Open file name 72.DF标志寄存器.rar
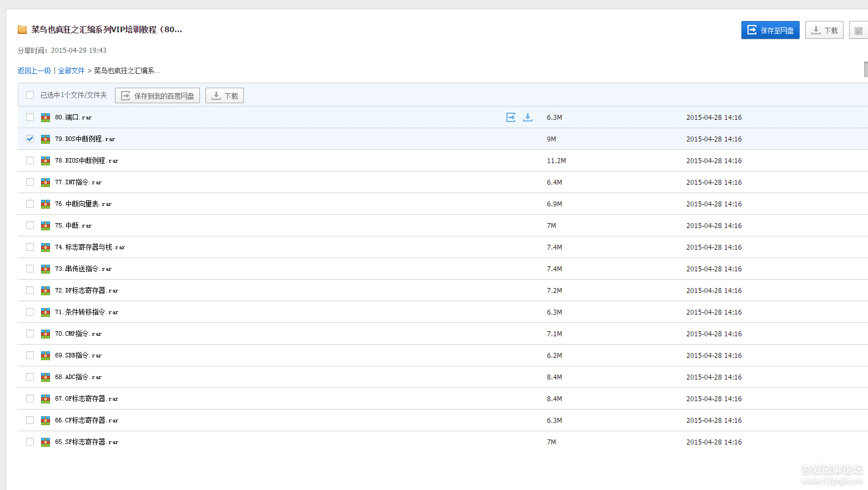Image resolution: width=868 pixels, height=490 pixels. (87, 290)
